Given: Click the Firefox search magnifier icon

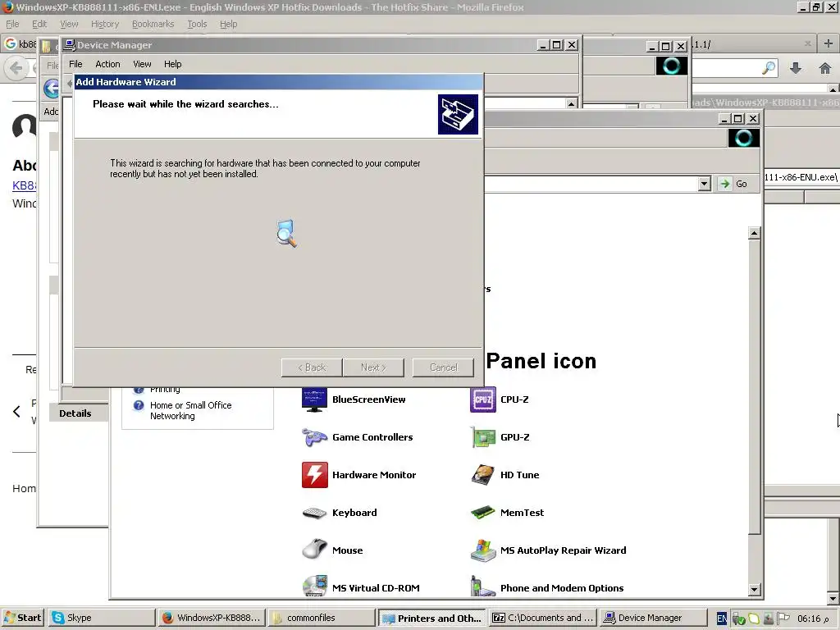Looking at the screenshot, I should tap(769, 68).
